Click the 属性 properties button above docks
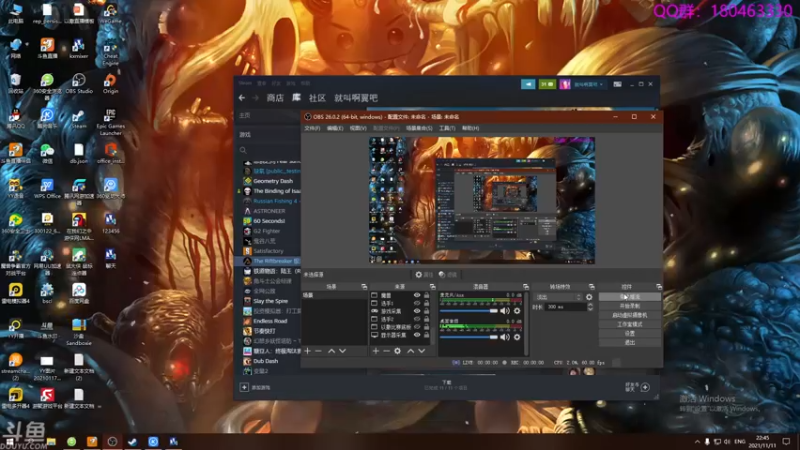The image size is (800, 450). pyautogui.click(x=424, y=274)
